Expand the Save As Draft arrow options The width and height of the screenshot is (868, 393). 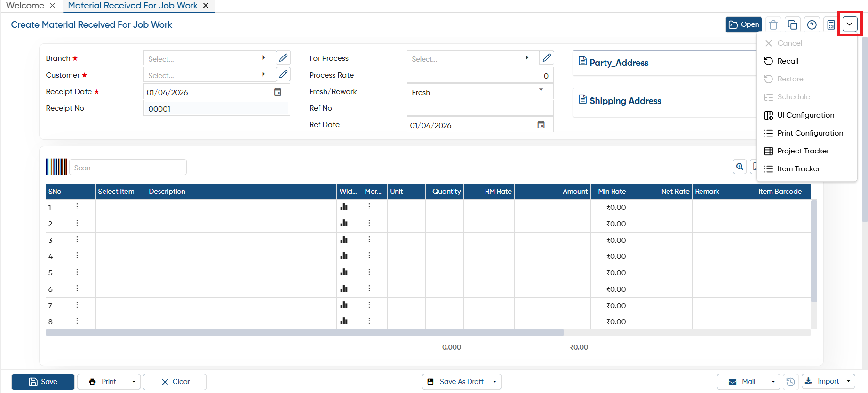click(x=494, y=382)
